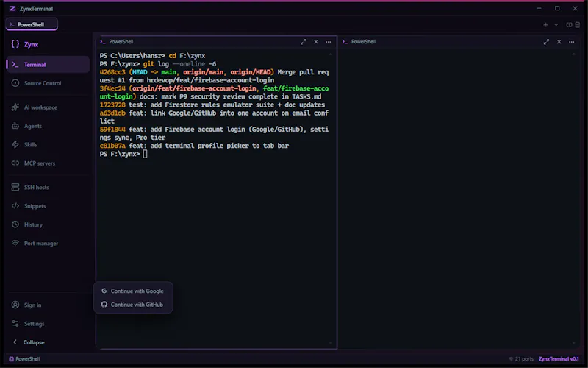Viewport: 588px width, 368px height.
Task: Close the right PowerShell pane
Action: 559,42
